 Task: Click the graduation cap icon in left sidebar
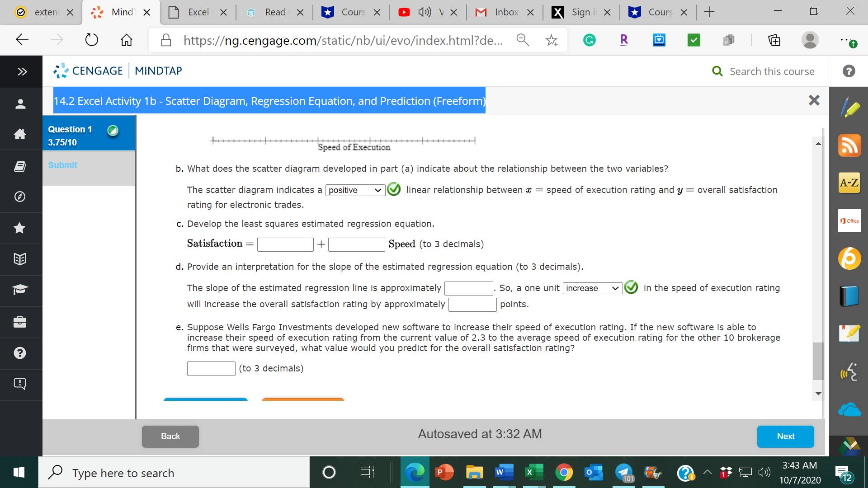coord(20,290)
